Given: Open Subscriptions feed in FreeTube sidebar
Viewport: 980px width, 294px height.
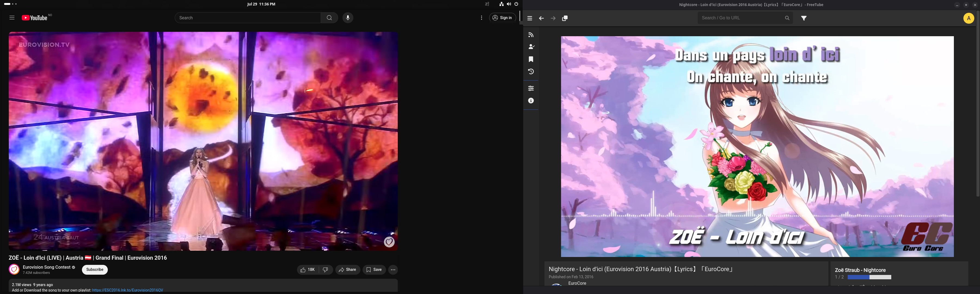Looking at the screenshot, I should [x=531, y=35].
